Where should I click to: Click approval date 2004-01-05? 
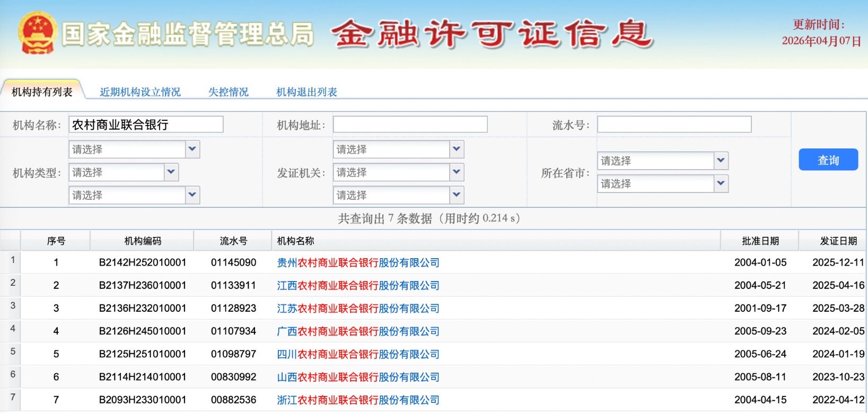(760, 262)
